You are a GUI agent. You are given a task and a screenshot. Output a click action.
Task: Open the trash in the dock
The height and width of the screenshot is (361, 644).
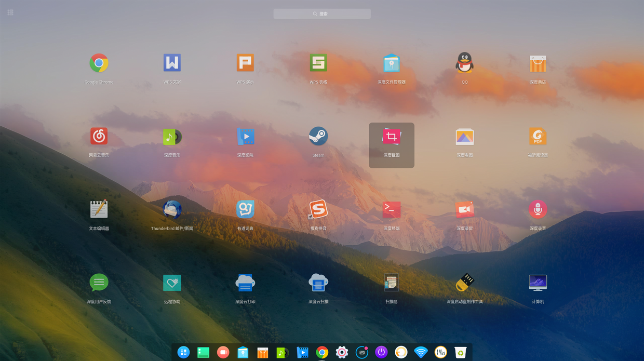[x=460, y=353]
